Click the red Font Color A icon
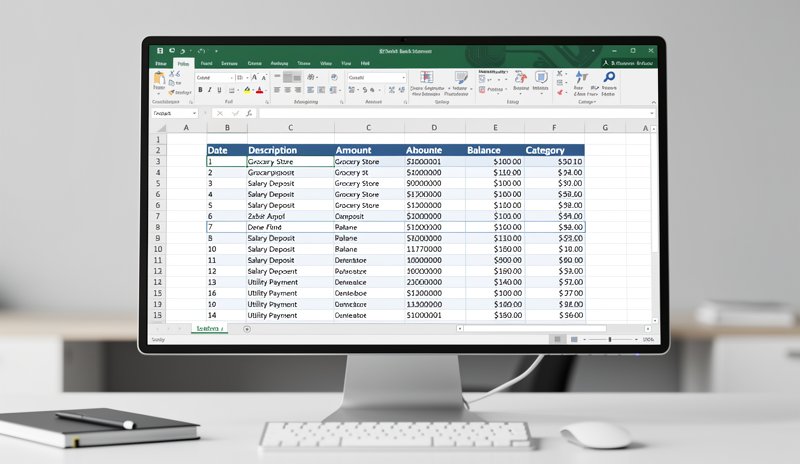800x464 pixels. 259,90
